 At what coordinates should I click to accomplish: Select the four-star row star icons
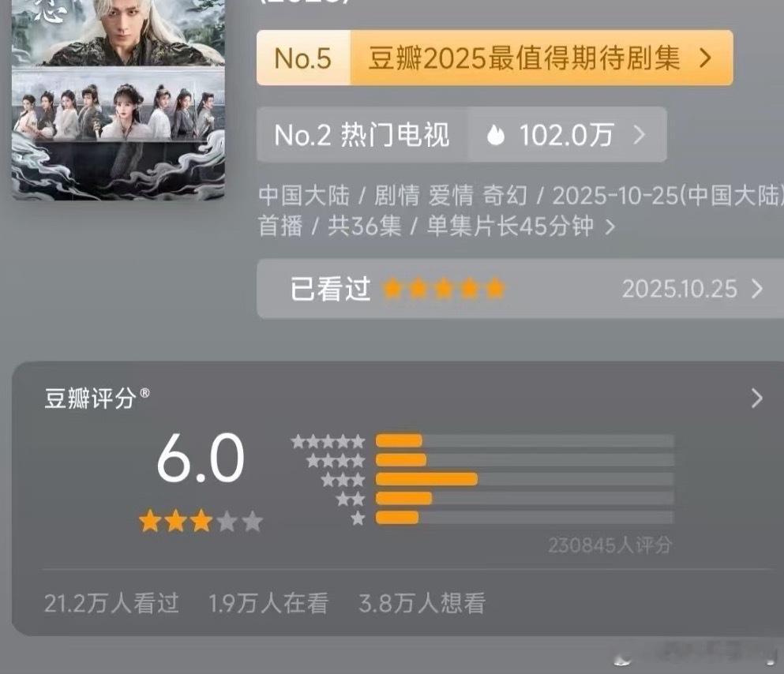[x=336, y=461]
